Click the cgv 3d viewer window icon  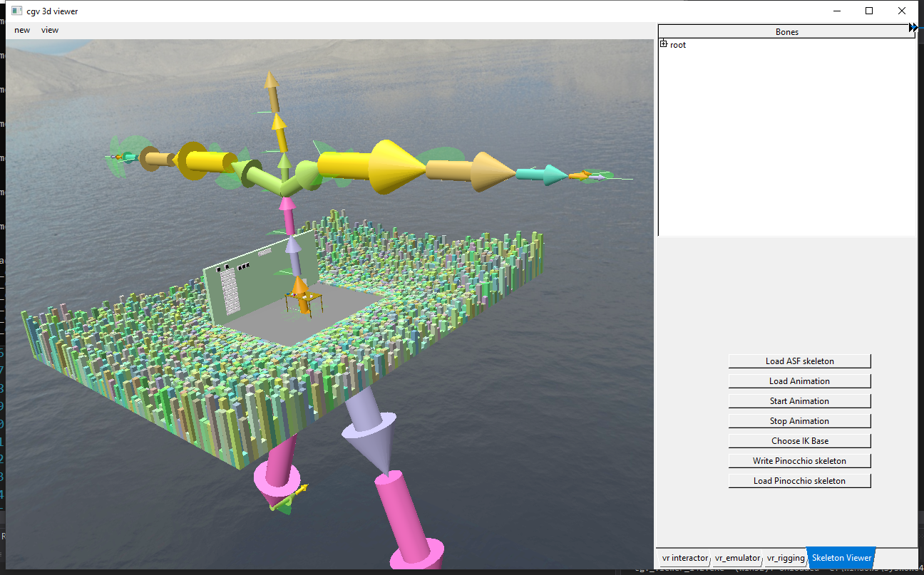point(17,11)
